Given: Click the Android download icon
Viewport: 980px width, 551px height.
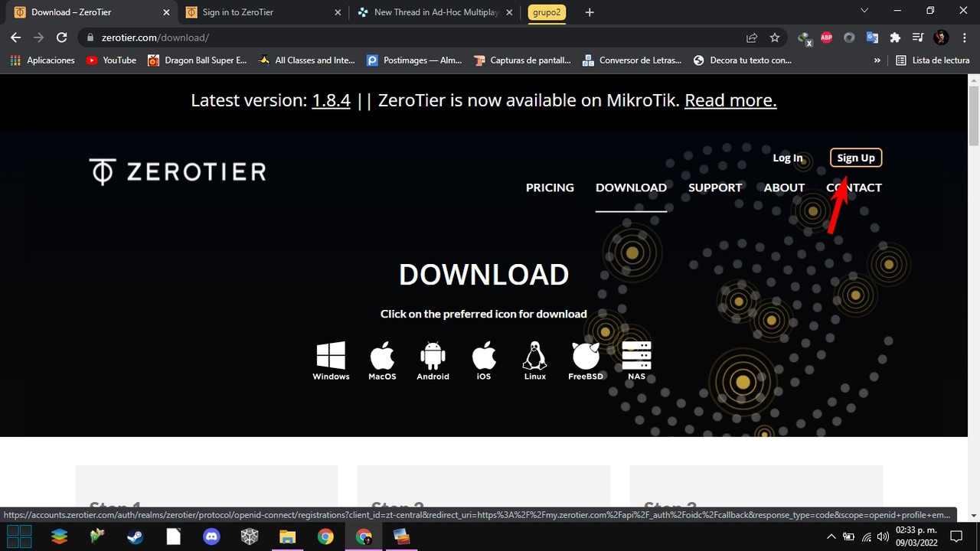Looking at the screenshot, I should (x=433, y=360).
